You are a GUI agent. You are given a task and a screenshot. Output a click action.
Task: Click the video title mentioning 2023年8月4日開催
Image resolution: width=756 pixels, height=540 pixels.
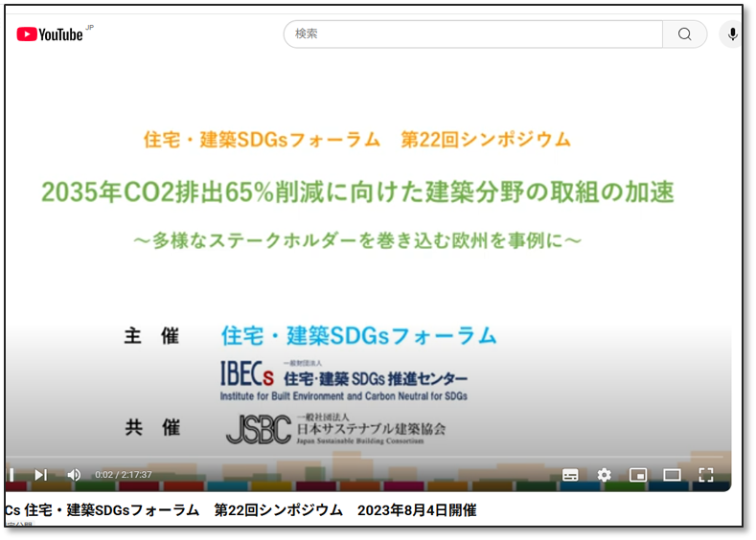click(x=240, y=510)
